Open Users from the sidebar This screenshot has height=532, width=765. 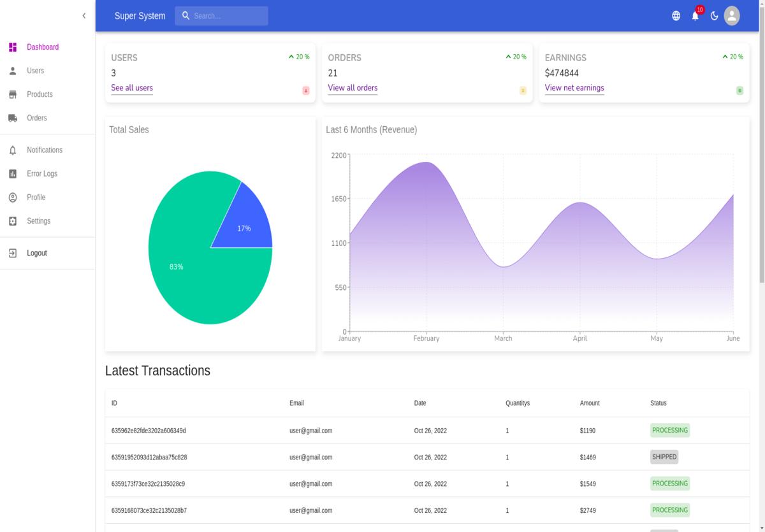pyautogui.click(x=35, y=71)
